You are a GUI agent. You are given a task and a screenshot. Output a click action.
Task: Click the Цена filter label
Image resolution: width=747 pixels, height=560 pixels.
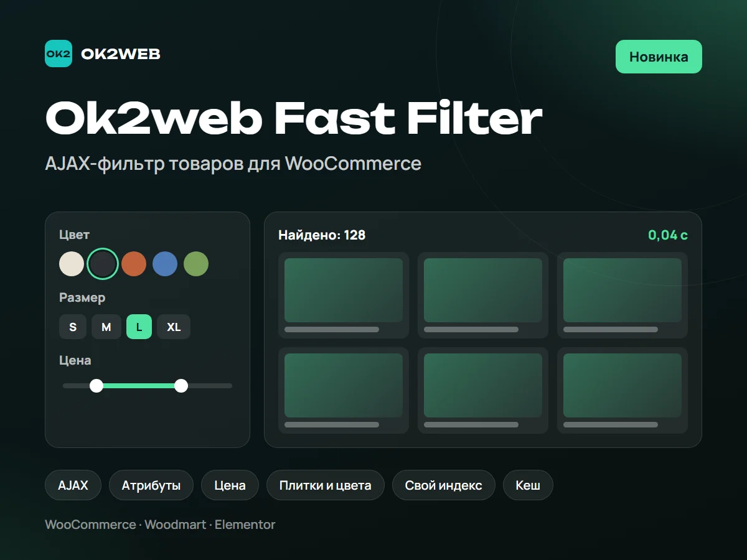75,360
